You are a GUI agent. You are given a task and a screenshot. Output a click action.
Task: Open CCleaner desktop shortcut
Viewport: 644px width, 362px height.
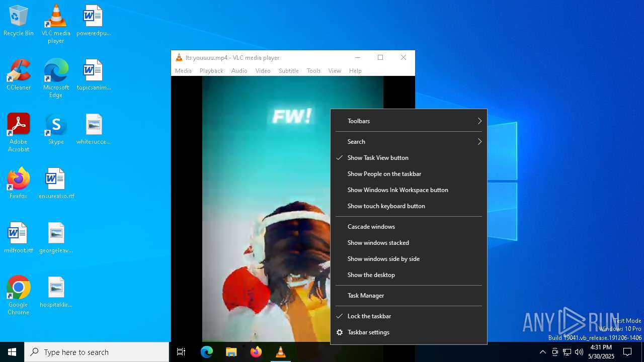click(19, 75)
